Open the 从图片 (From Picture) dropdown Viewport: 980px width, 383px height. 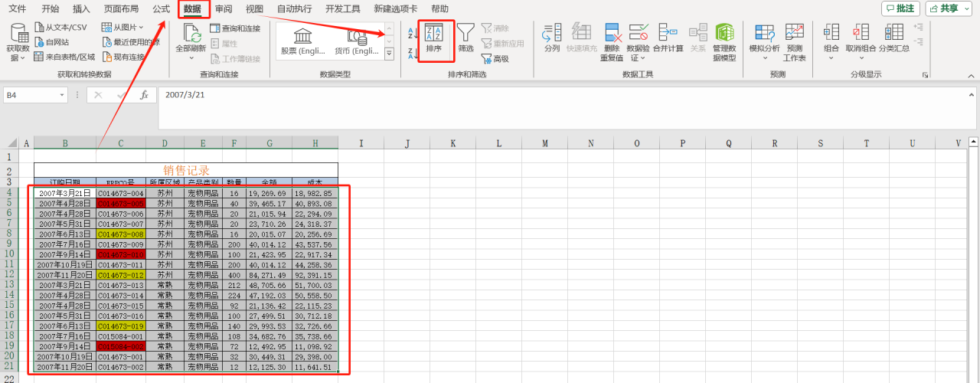pos(123,28)
